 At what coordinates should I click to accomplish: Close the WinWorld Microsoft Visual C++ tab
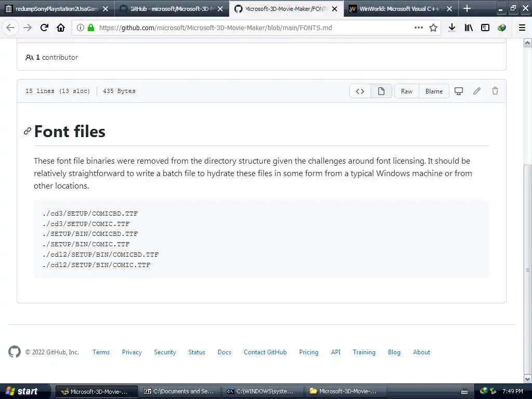click(x=449, y=9)
